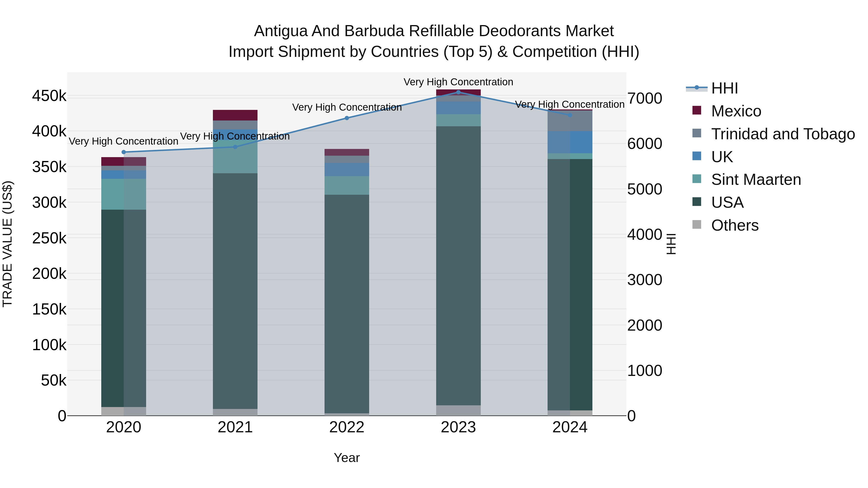Click the USA dark green legend swatch
This screenshot has width=868, height=488.
pos(697,202)
